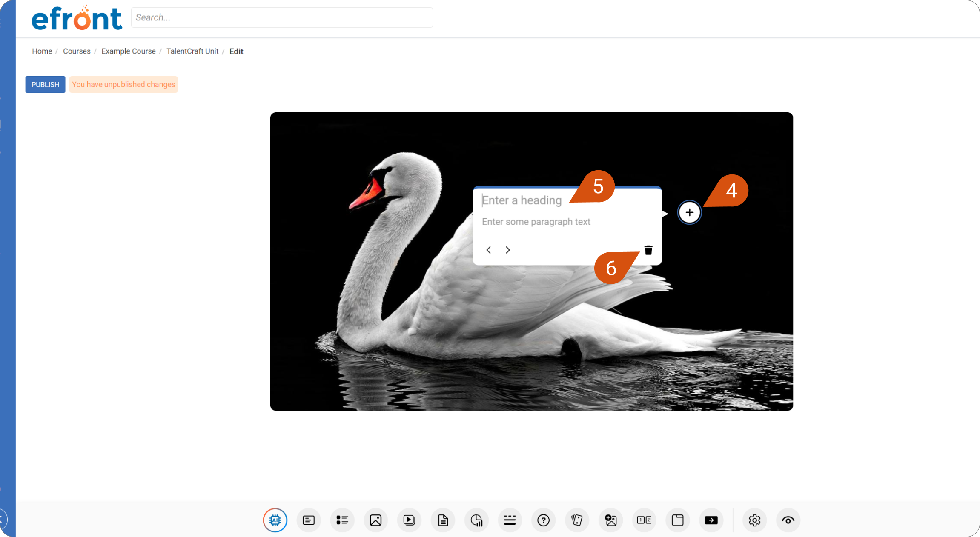
Task: Delete hotspot with trash icon
Action: pos(648,250)
